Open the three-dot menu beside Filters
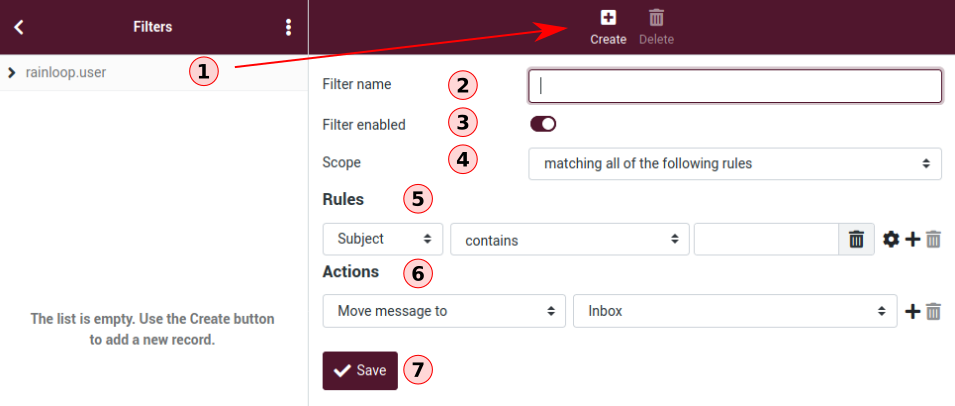This screenshot has width=955, height=406. tap(288, 27)
